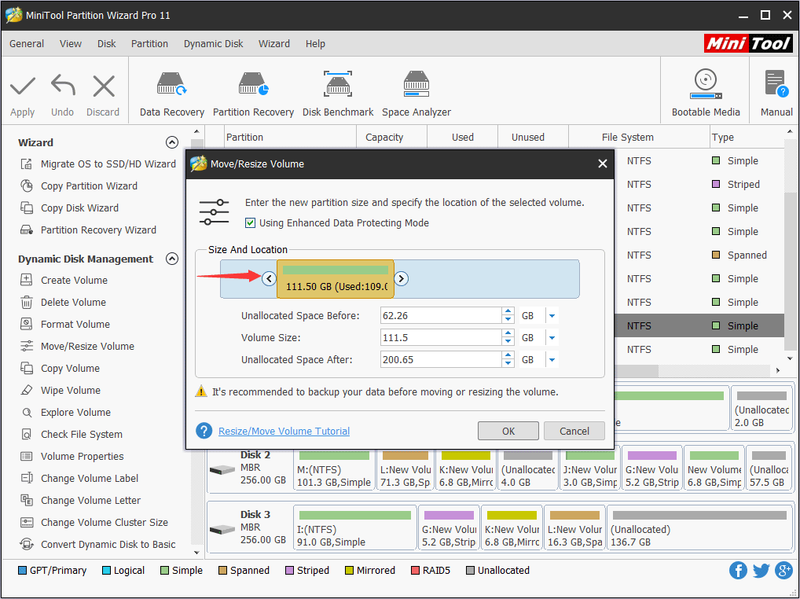
Task: Start the Copy Disk Wizard
Action: coord(69,208)
